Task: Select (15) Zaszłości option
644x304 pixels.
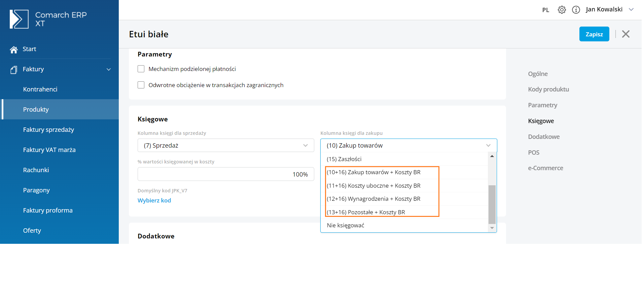Action: tap(404, 159)
